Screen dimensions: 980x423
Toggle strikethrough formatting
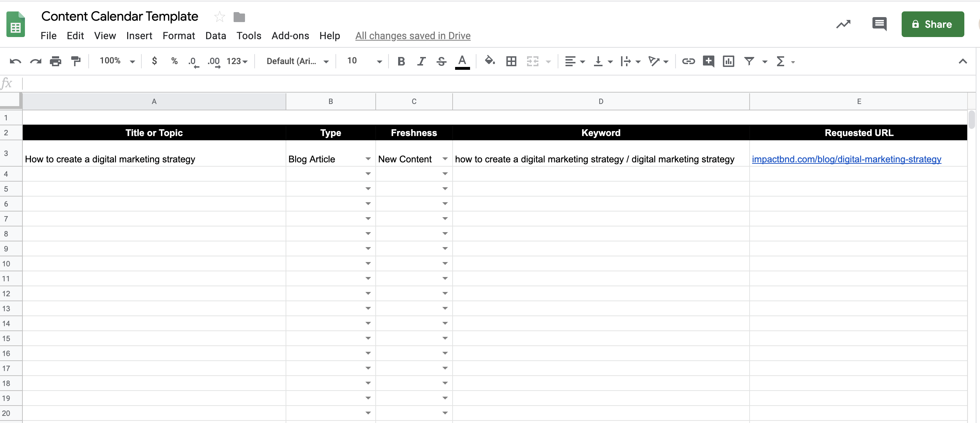click(x=441, y=61)
